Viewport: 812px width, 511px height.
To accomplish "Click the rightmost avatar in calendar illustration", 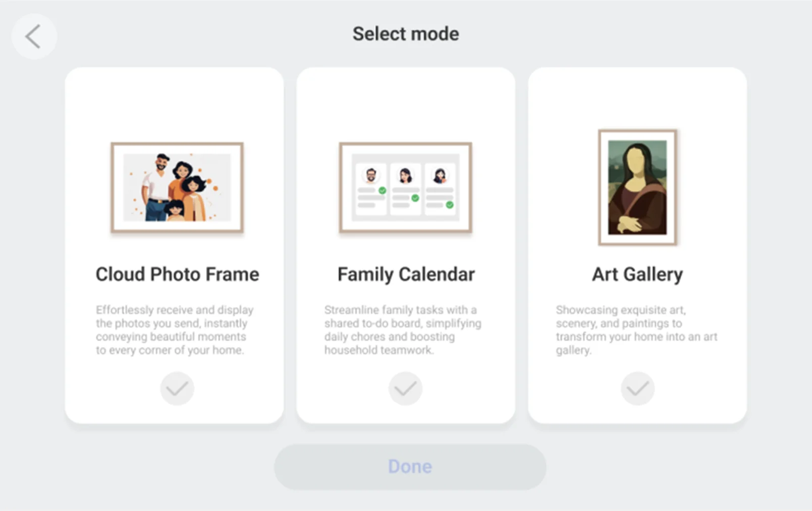I will coord(440,176).
